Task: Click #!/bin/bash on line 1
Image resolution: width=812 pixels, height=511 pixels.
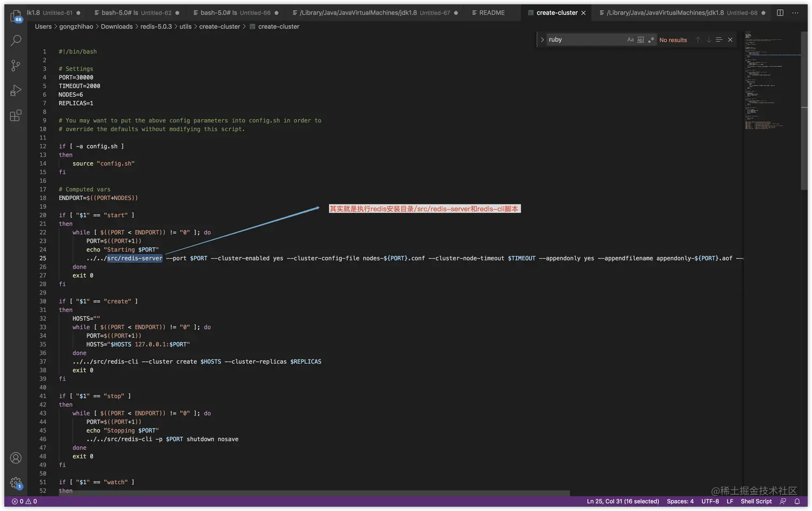Action: pyautogui.click(x=78, y=52)
